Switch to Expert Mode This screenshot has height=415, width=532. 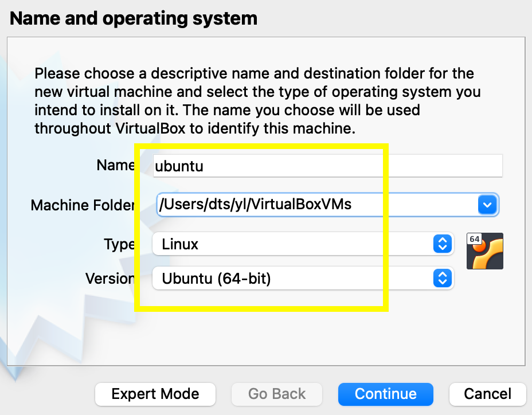point(155,394)
